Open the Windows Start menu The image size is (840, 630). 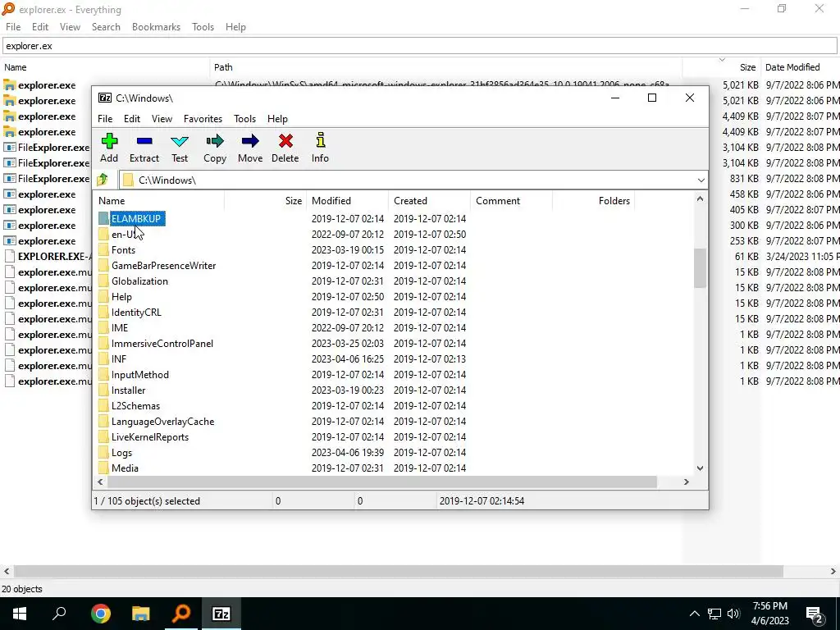[x=20, y=614]
